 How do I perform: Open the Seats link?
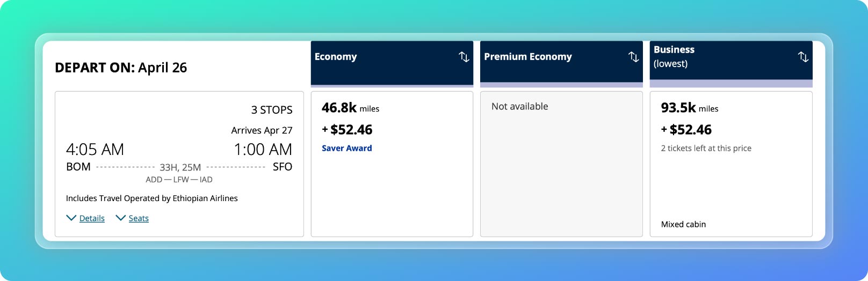[139, 218]
